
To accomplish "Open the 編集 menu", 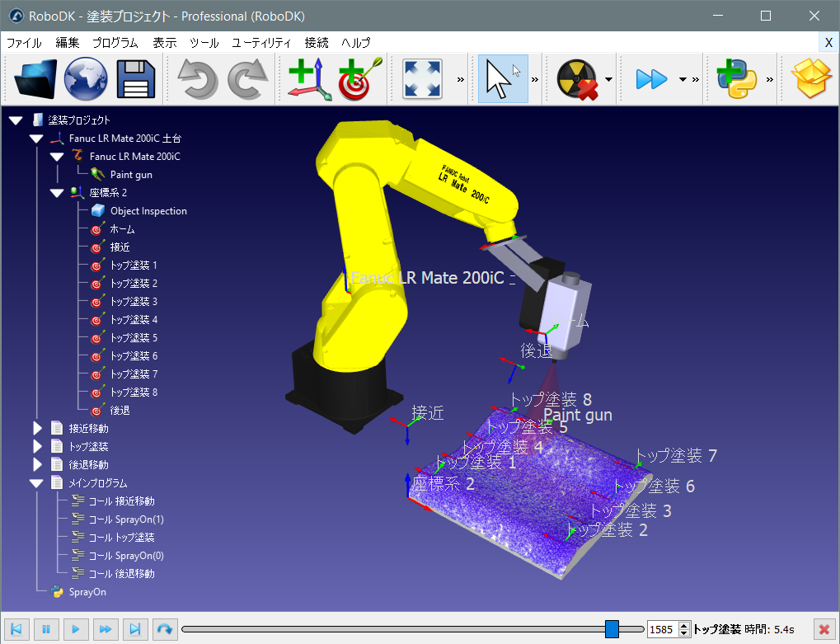I will tap(68, 43).
